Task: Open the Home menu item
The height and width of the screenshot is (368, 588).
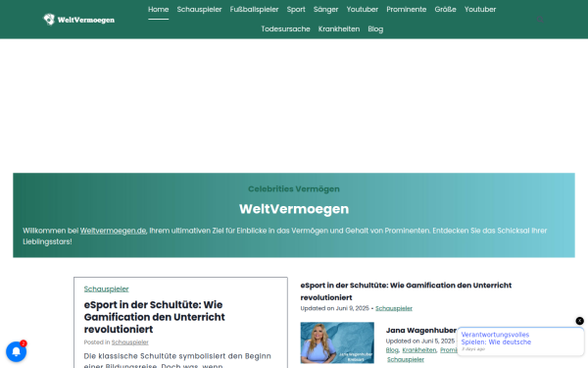Action: pyautogui.click(x=158, y=10)
